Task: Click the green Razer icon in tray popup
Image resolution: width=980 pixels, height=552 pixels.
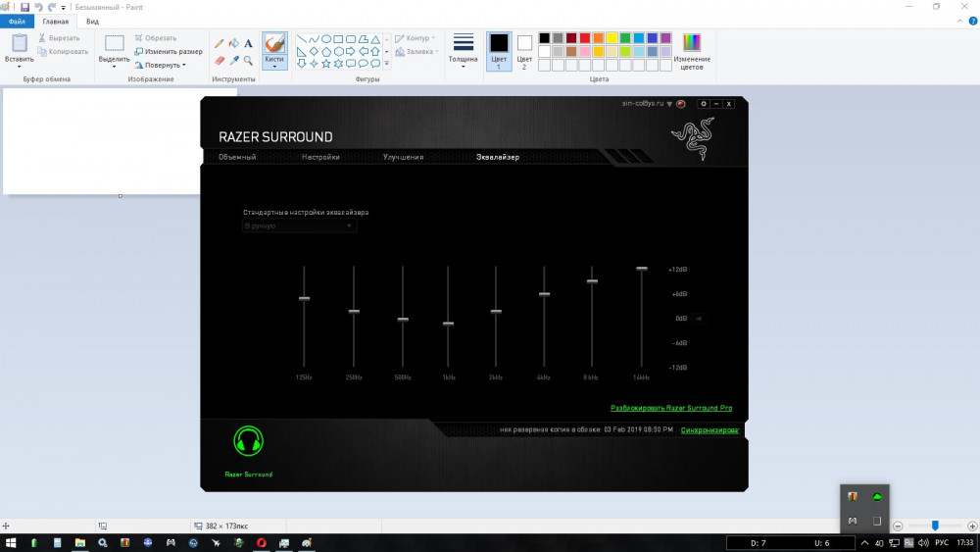Action: pos(877,496)
